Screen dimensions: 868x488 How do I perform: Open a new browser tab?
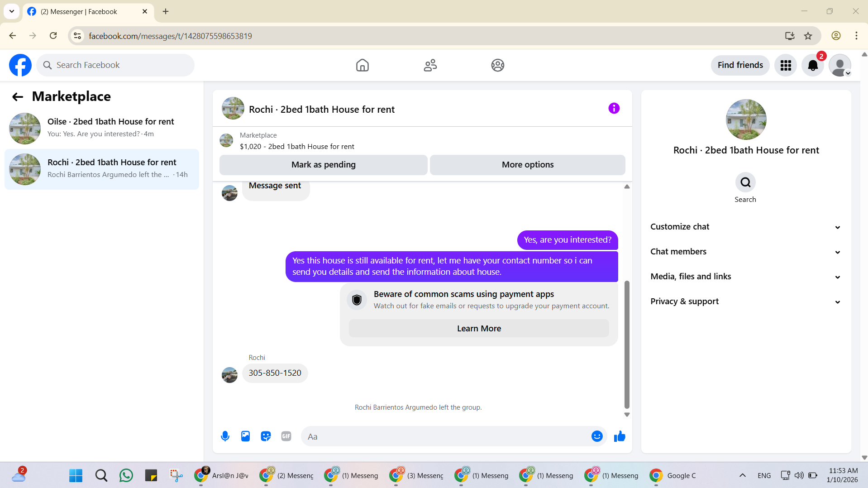click(166, 11)
